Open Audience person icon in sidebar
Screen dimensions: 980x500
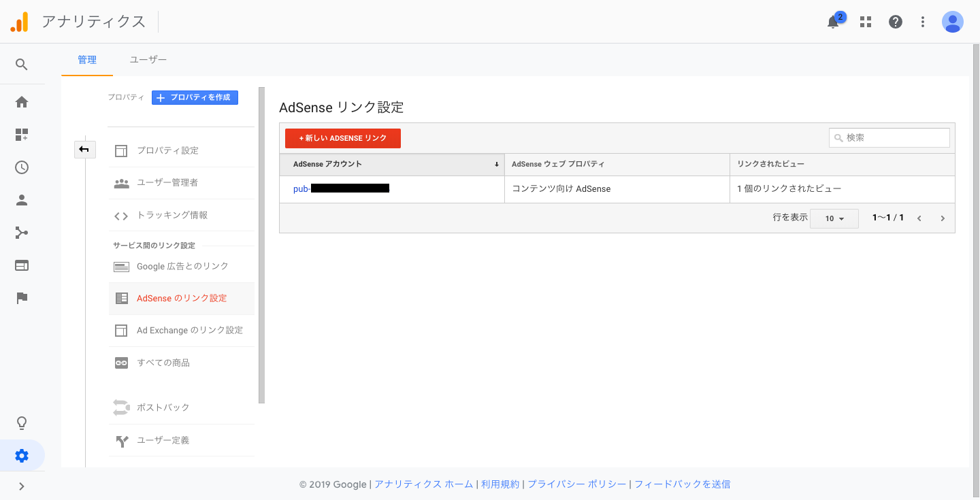click(22, 200)
